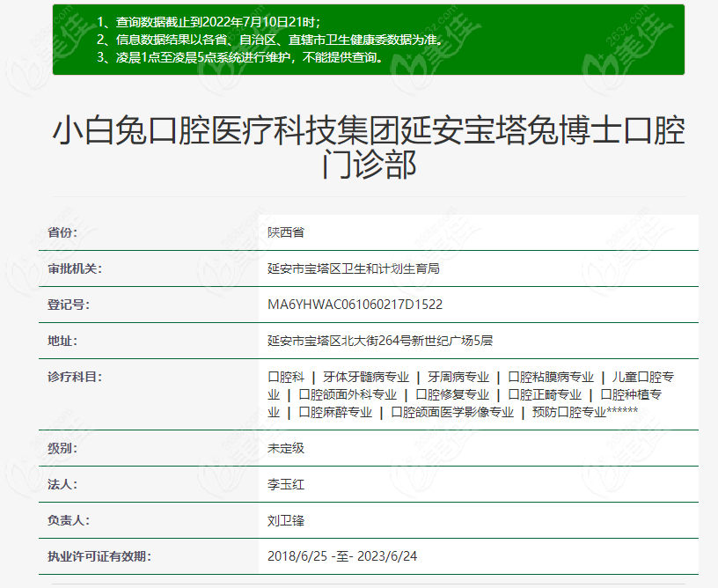Select the specialty 牙体牙髓病专业
Image resolution: width=718 pixels, height=588 pixels.
point(366,378)
